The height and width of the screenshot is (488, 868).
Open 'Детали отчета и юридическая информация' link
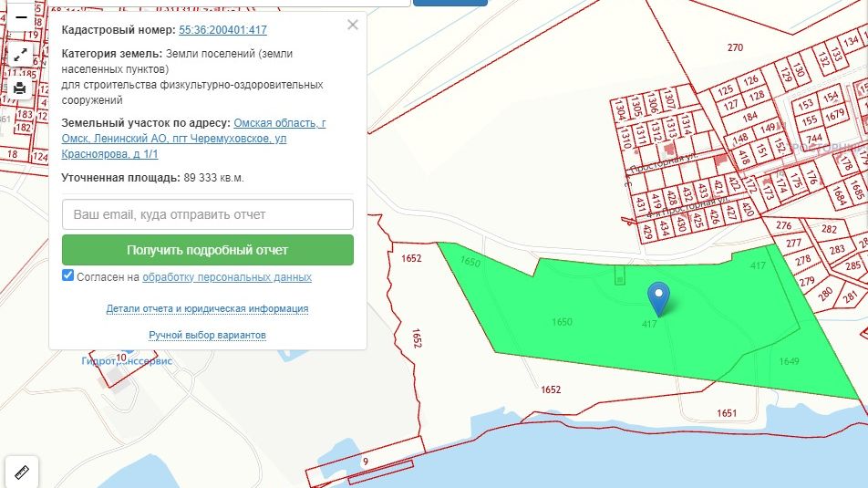[x=207, y=308]
